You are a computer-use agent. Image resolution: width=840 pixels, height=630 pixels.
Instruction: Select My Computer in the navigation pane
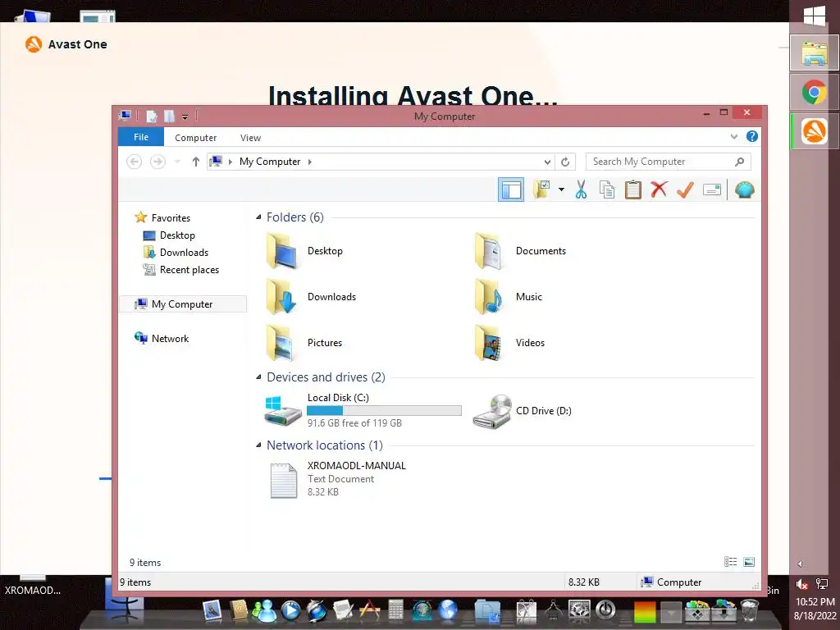coord(182,304)
